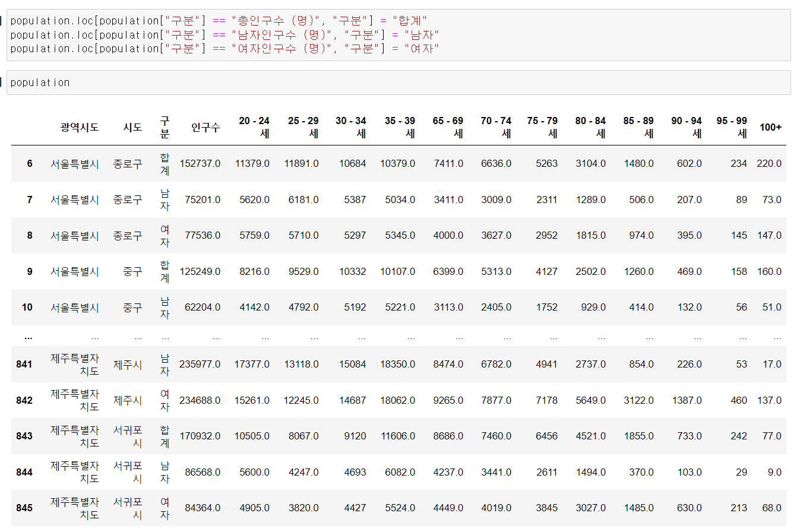Select the 시도 column header
Viewport: 794px width, 532px height.
[x=132, y=127]
